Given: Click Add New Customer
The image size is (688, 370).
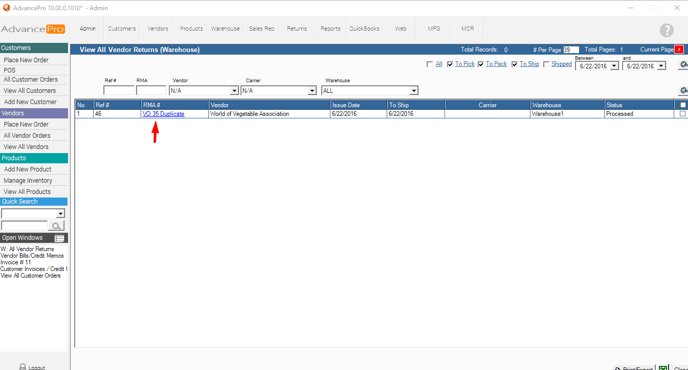Looking at the screenshot, I should (x=30, y=102).
